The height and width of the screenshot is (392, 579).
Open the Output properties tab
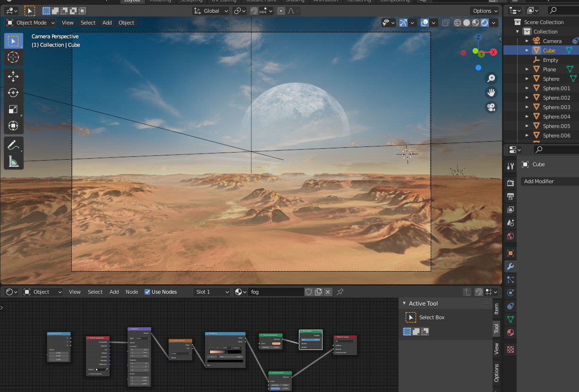[510, 196]
